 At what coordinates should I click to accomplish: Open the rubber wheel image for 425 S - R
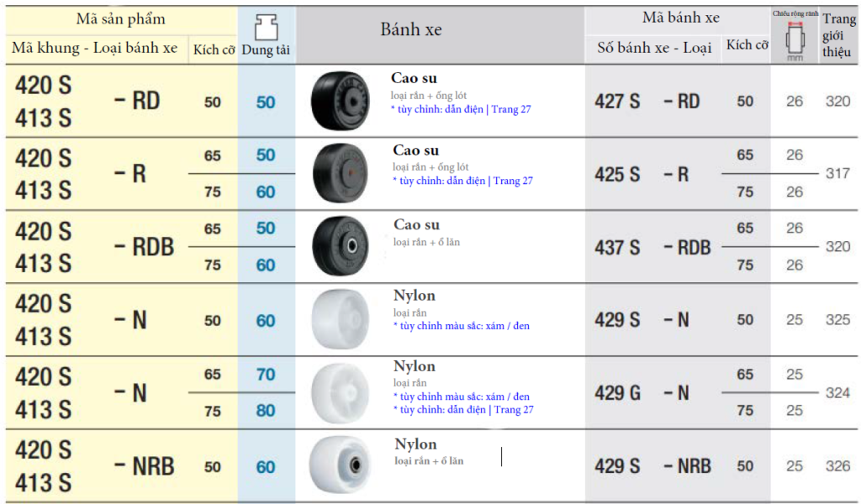click(341, 173)
